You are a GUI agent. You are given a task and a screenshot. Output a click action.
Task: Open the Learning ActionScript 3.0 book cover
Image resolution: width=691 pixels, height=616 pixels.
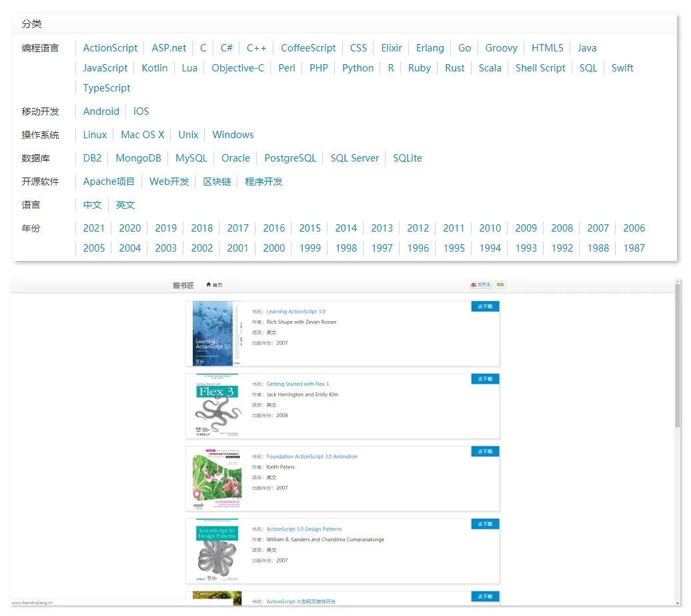click(x=213, y=333)
